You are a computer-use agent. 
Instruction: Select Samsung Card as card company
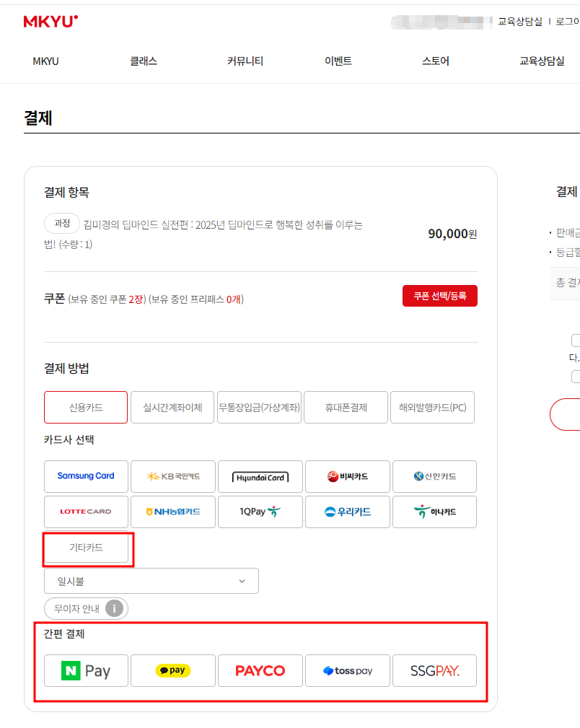(86, 476)
